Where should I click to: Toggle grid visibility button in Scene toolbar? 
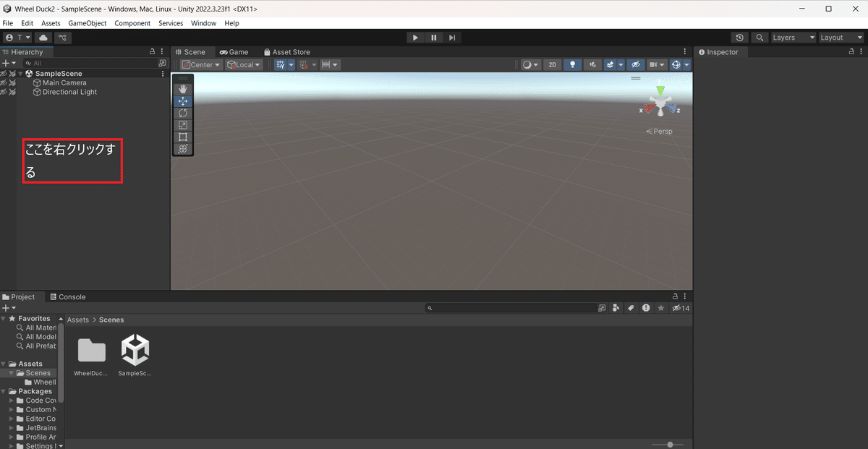click(x=281, y=64)
